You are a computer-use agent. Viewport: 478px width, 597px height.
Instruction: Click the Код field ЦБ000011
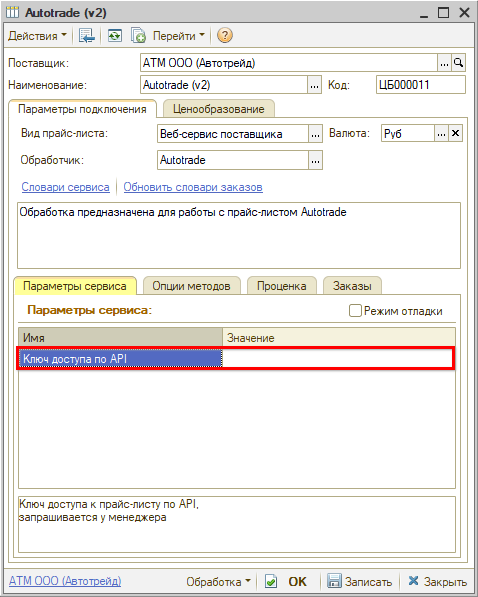point(420,85)
